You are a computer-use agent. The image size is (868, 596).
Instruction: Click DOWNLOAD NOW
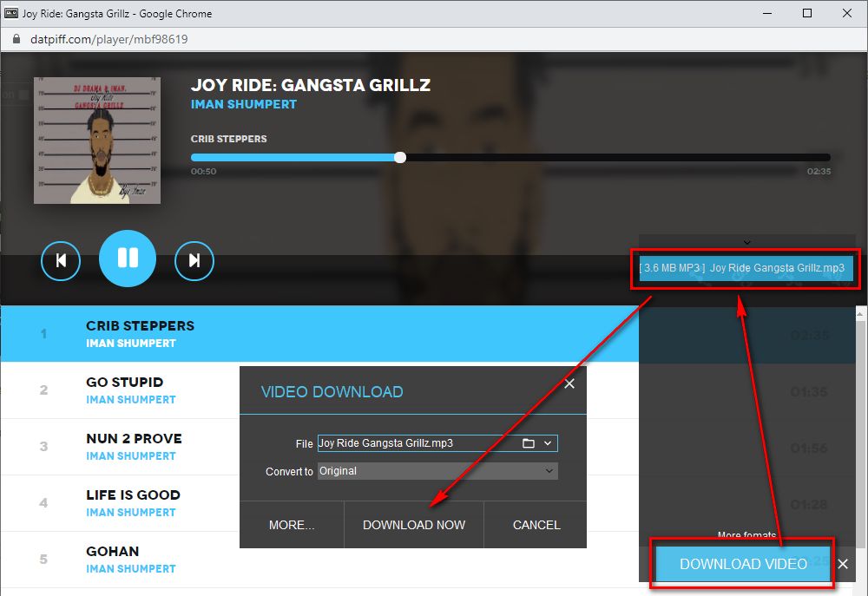[414, 525]
